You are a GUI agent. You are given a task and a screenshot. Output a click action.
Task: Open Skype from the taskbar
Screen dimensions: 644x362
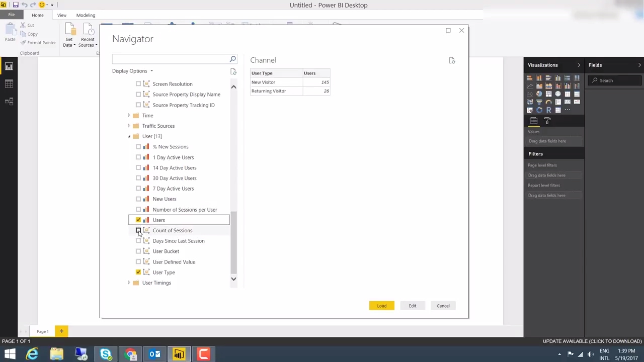point(106,354)
